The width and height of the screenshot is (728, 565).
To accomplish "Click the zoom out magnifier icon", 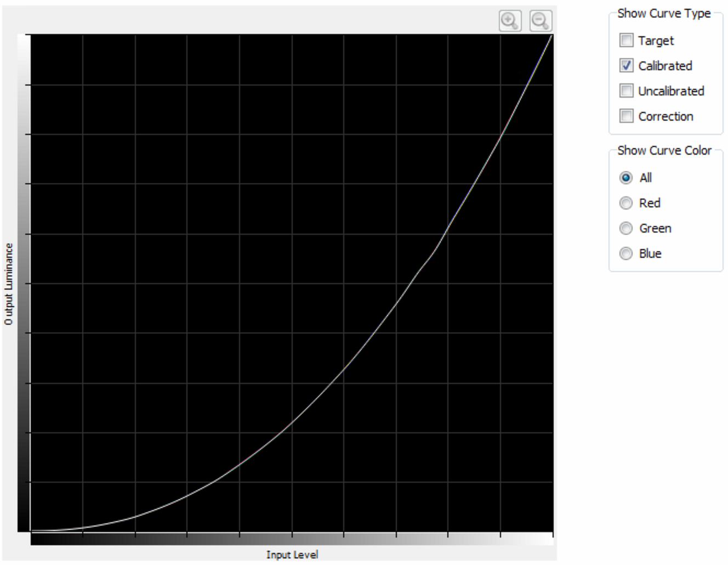I will (541, 21).
